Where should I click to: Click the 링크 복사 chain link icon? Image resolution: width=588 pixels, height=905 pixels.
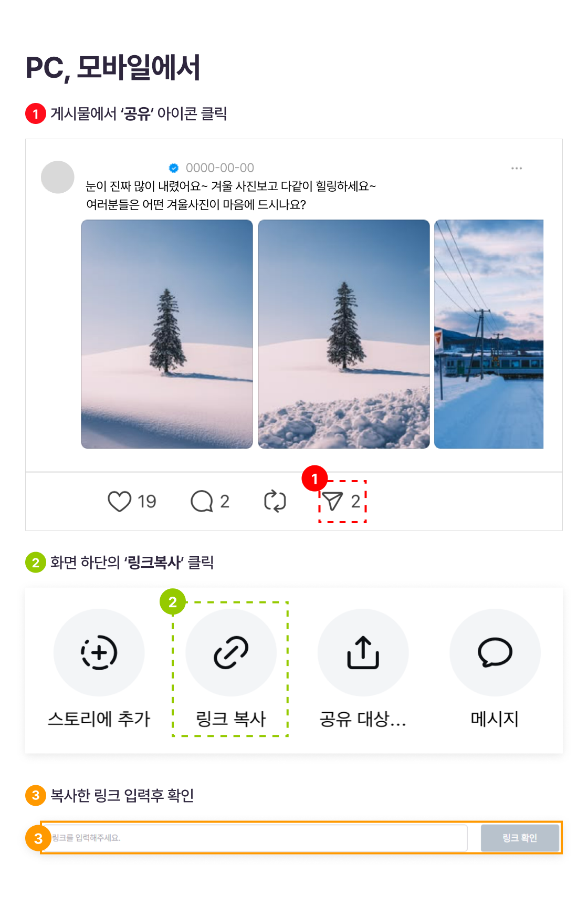(x=231, y=652)
